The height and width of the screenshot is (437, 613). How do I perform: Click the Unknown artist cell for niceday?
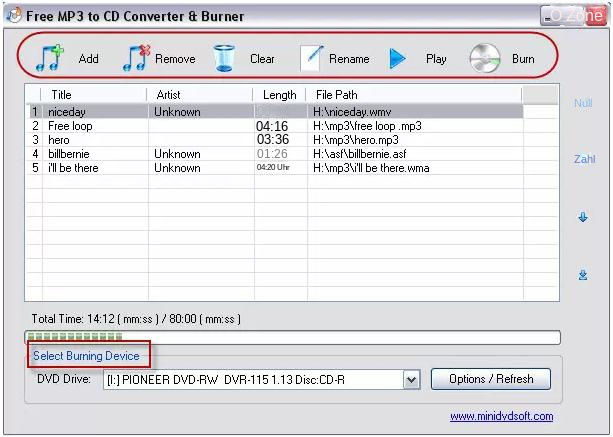pos(177,112)
